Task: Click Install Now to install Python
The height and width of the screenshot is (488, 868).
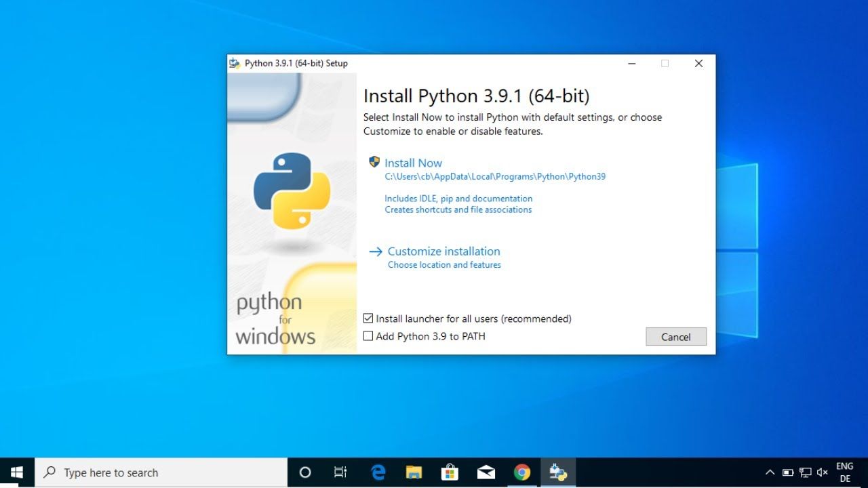Action: 413,163
